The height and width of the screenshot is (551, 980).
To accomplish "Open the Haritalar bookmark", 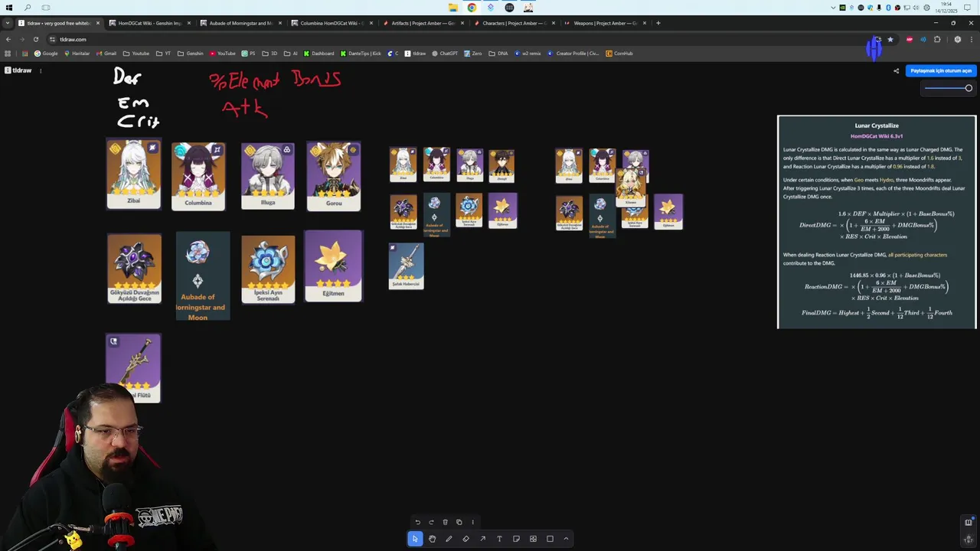I will 77,54.
